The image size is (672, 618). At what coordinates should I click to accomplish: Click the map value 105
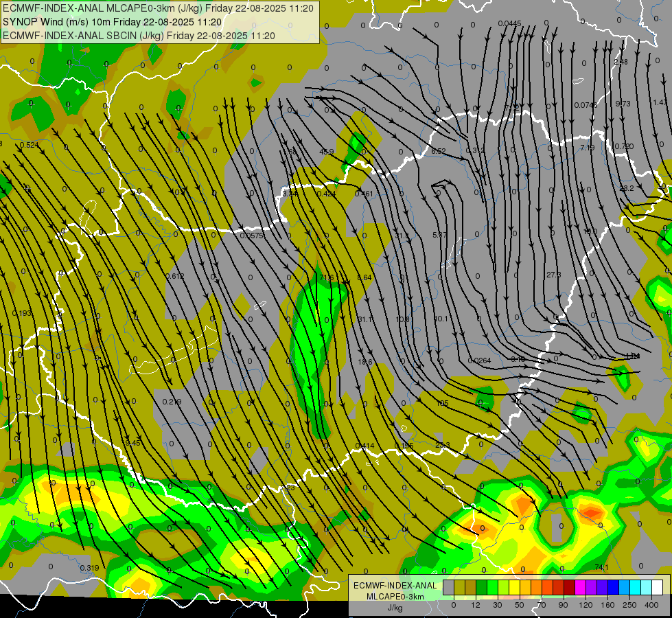(x=442, y=403)
